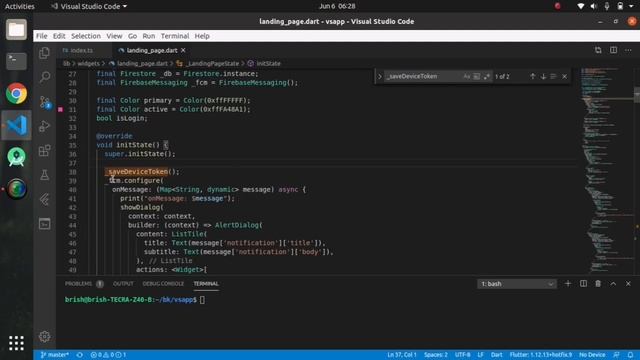Create a new terminal with plus icon

coord(568,283)
